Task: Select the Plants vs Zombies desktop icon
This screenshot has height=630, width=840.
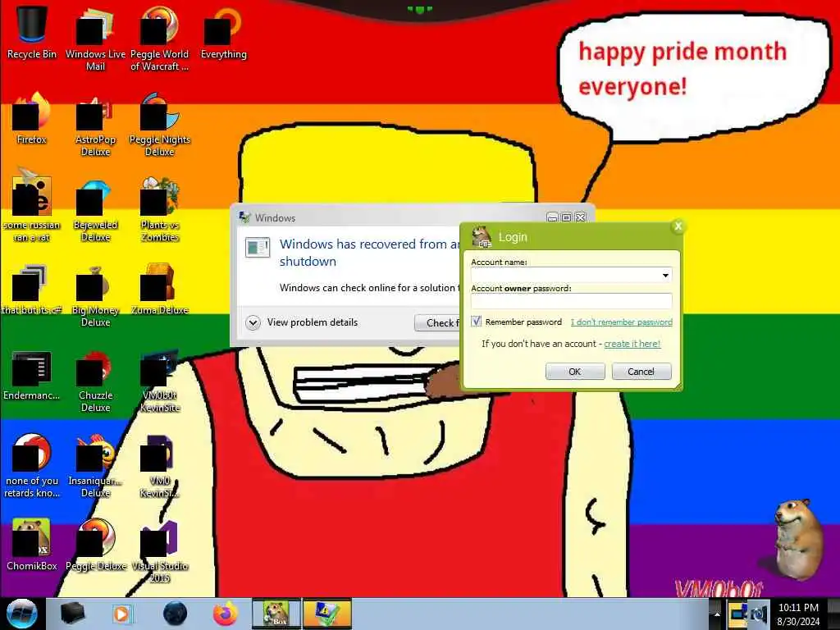Action: 159,209
